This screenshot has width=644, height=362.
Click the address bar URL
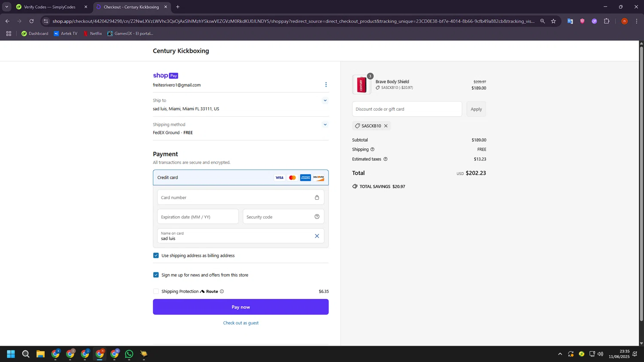coord(293,21)
